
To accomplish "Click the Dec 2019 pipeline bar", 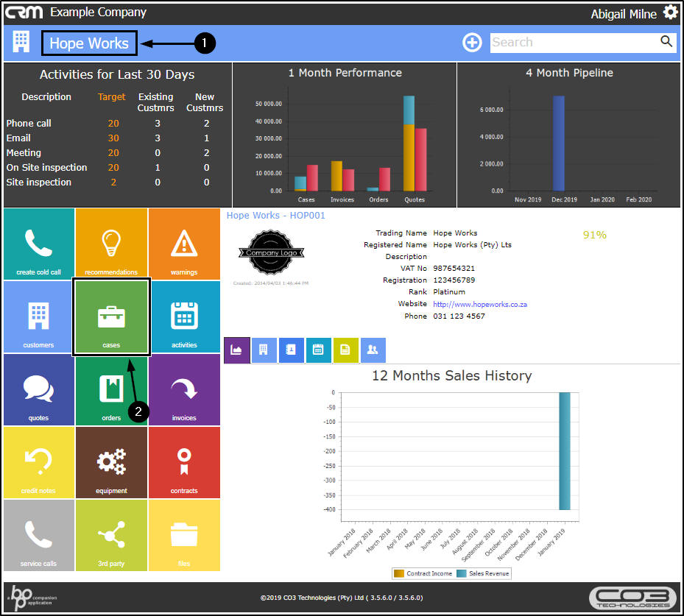I will click(558, 144).
